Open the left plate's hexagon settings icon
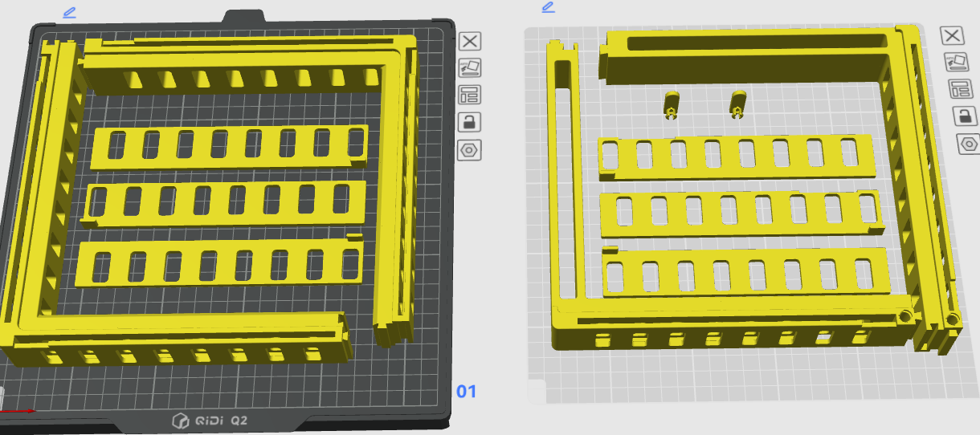This screenshot has height=435, width=980. tap(470, 149)
